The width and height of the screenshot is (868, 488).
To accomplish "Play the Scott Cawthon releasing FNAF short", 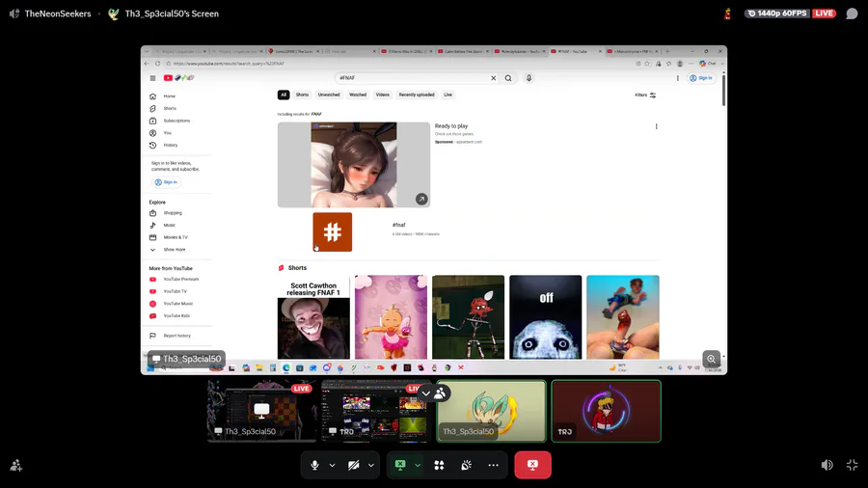I will point(313,317).
